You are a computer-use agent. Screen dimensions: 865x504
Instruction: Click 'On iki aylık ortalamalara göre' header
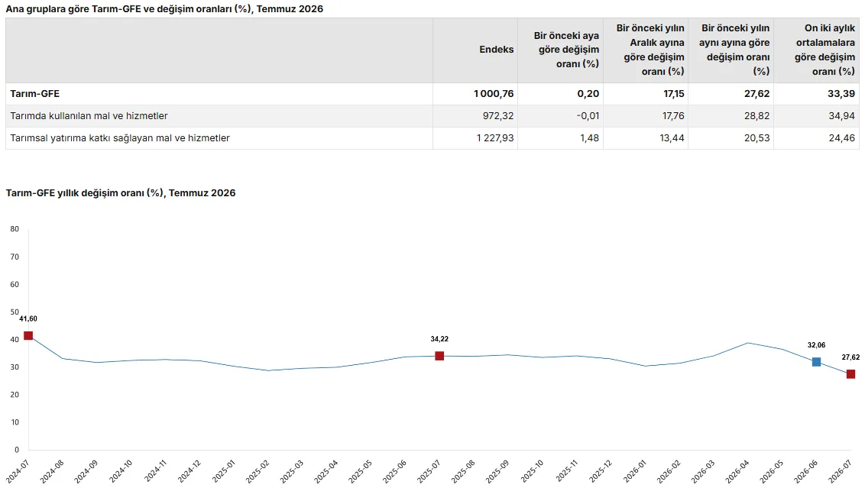(825, 50)
